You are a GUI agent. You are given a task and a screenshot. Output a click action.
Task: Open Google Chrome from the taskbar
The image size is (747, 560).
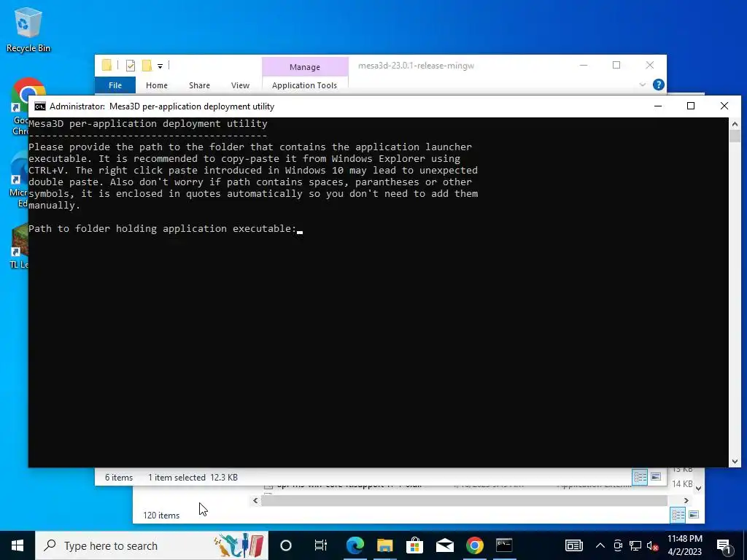[x=474, y=545]
